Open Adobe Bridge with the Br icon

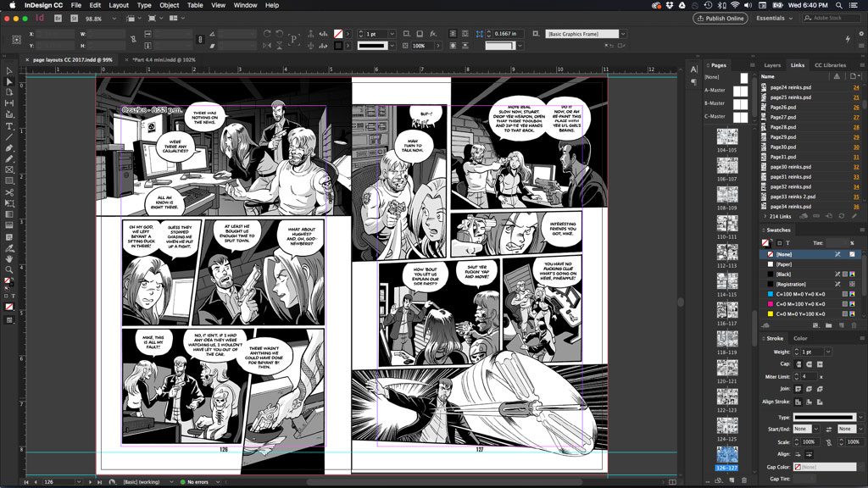pyautogui.click(x=58, y=19)
